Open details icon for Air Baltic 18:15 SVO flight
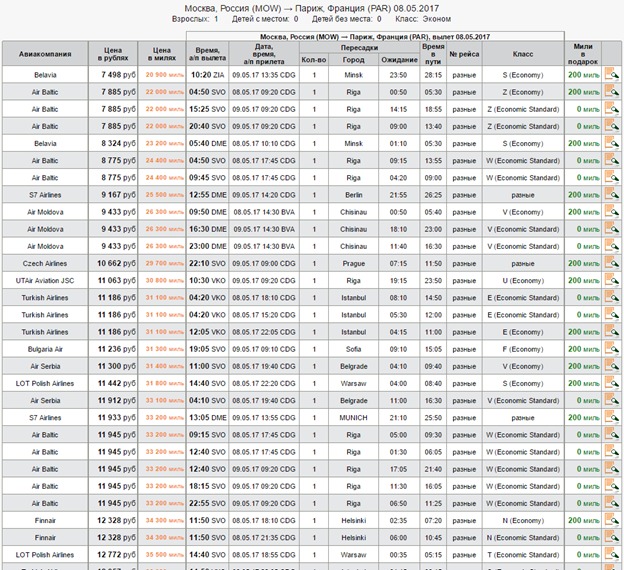The height and width of the screenshot is (570, 624). pos(612,485)
